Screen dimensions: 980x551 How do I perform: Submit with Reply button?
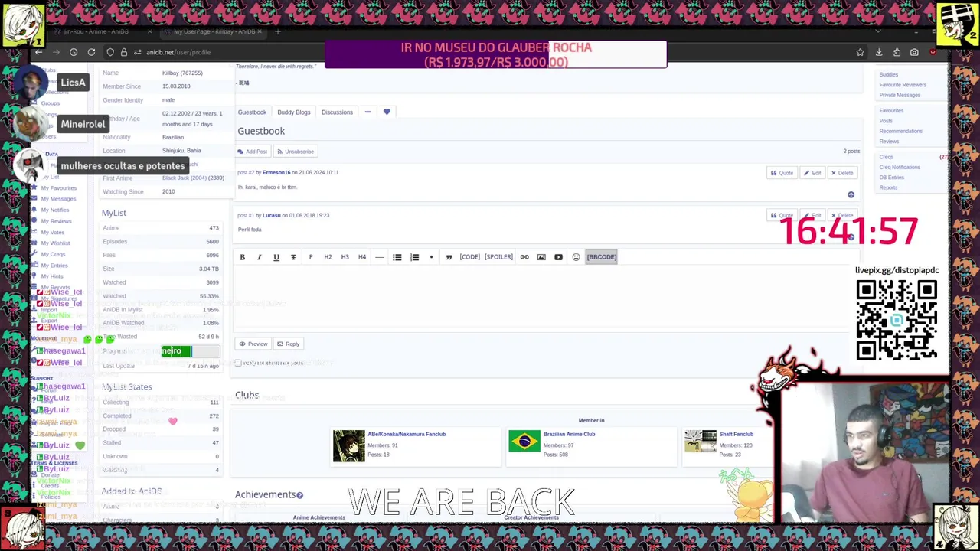click(288, 344)
